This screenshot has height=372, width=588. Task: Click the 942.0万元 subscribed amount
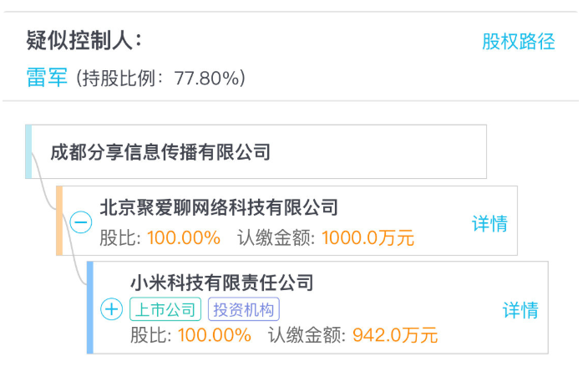click(x=395, y=336)
